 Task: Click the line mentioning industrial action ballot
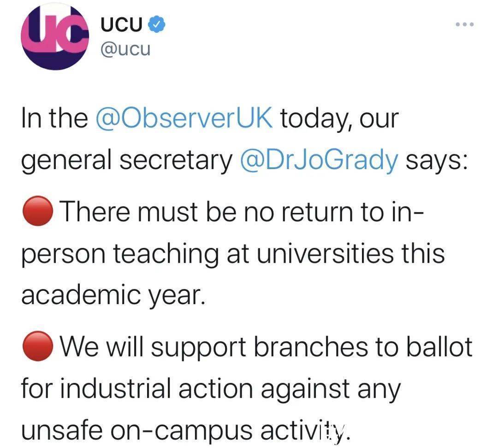(212, 389)
